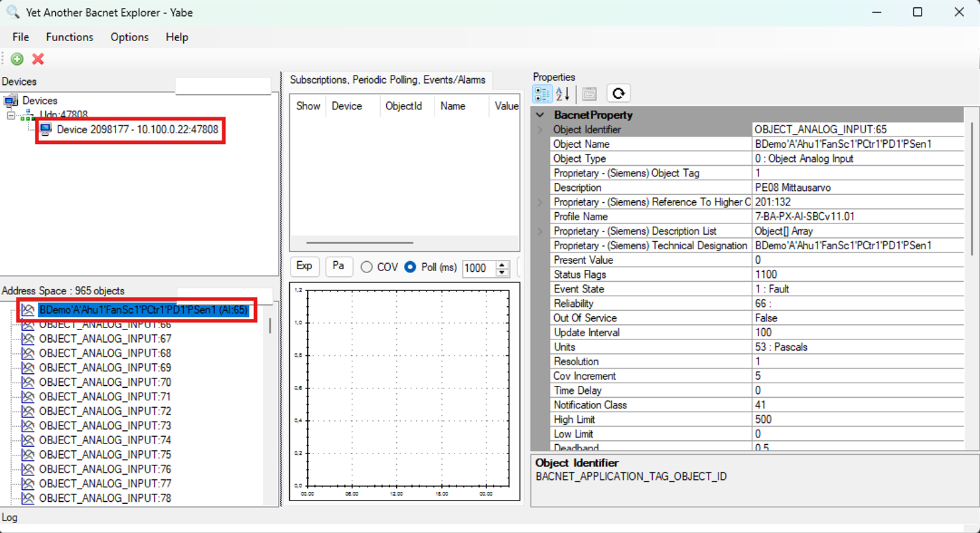Click the Devices root node icon
Screen dimensions: 980x533
[x=11, y=101]
